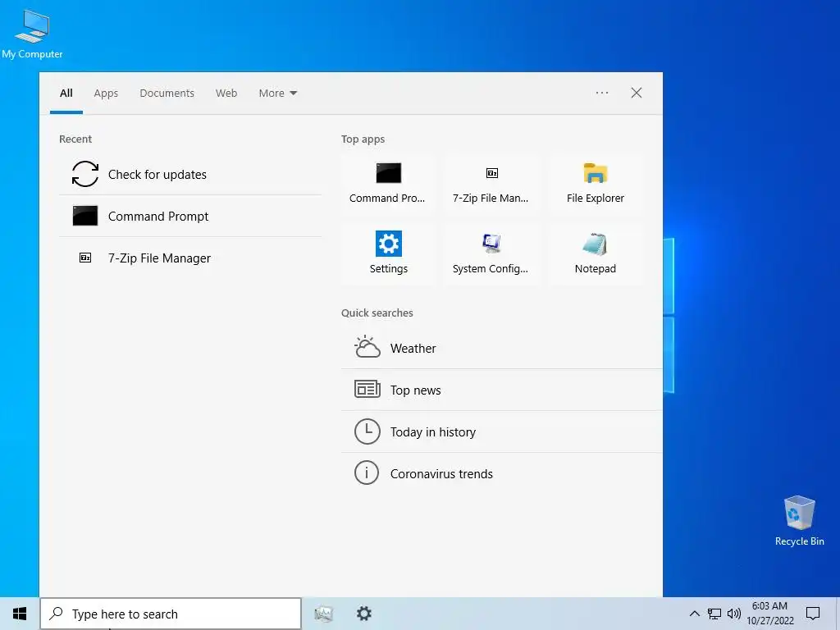This screenshot has height=630, width=840.
Task: Open 7-Zip File Manager from Recent list
Action: (x=190, y=258)
